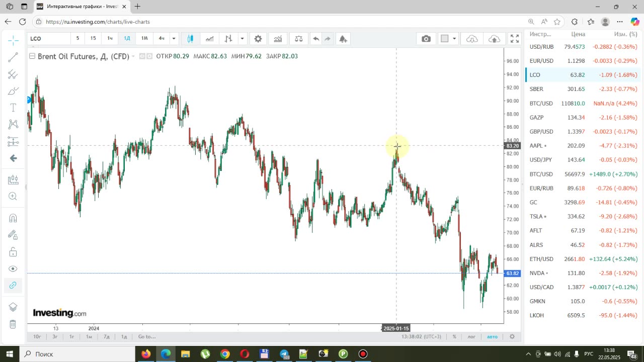644x362 pixels.
Task: Select the brush drawing tool
Action: pyautogui.click(x=13, y=91)
